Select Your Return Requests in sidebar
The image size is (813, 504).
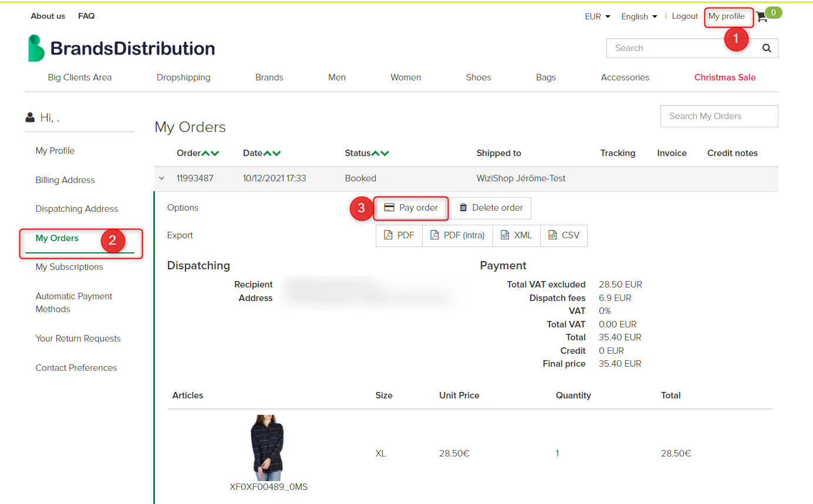(x=78, y=339)
